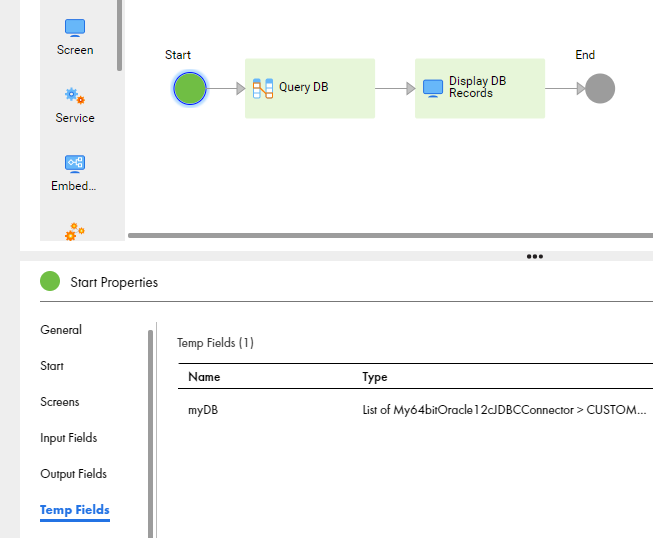Viewport: 653px width, 538px height.
Task: Open the Start properties tab
Action: [x=52, y=366]
